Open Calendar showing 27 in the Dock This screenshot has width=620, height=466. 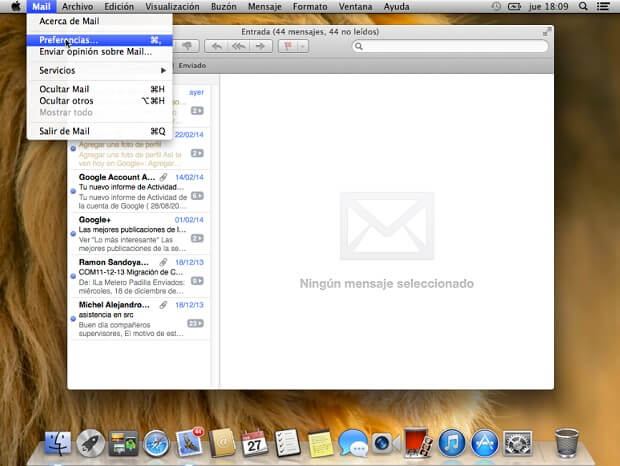point(255,443)
